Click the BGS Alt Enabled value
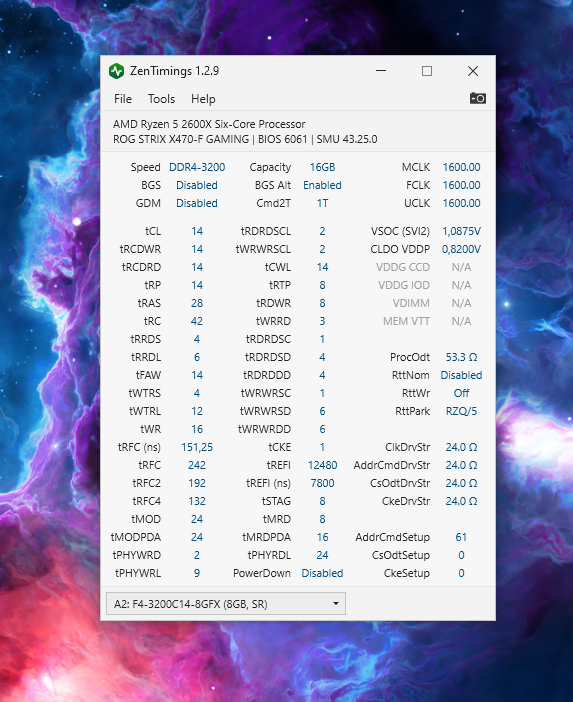Image resolution: width=573 pixels, height=702 pixels. (x=322, y=185)
